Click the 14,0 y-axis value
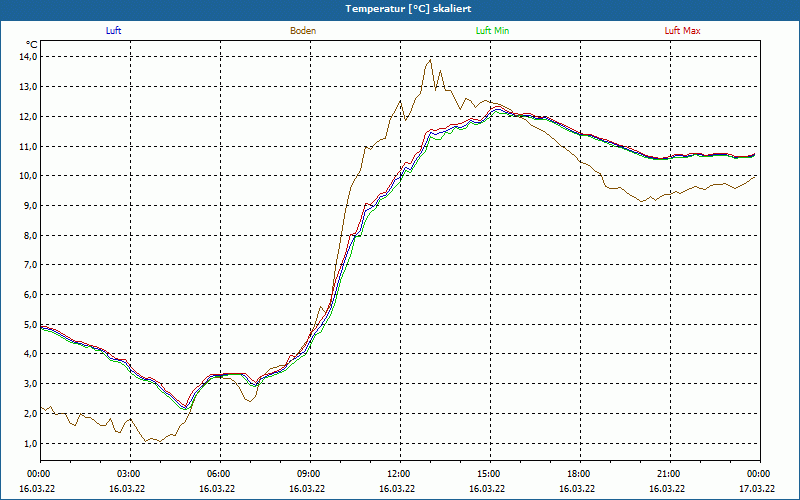 (29, 57)
